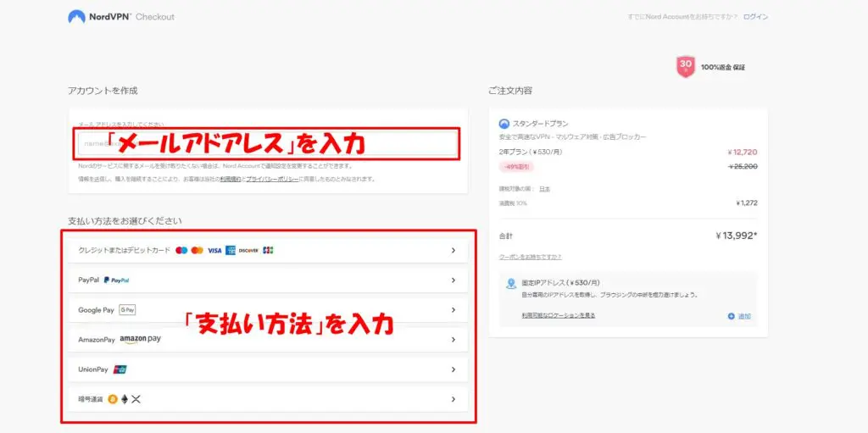Image resolution: width=868 pixels, height=433 pixels.
Task: Click the Maestro card icon
Action: tap(181, 250)
